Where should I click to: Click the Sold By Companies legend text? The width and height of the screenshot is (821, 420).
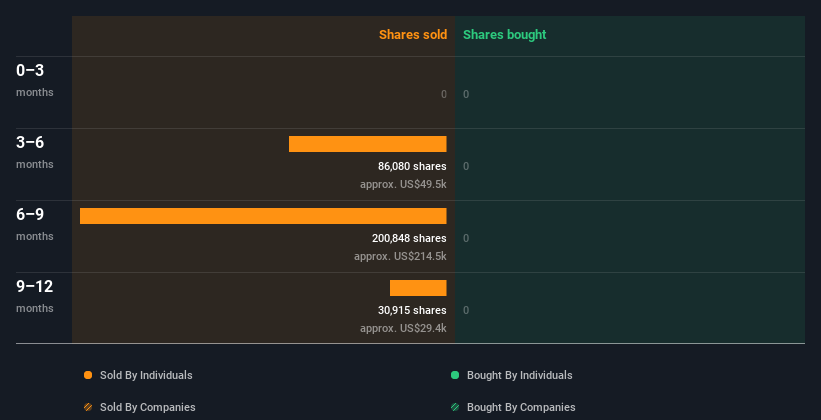pos(148,407)
